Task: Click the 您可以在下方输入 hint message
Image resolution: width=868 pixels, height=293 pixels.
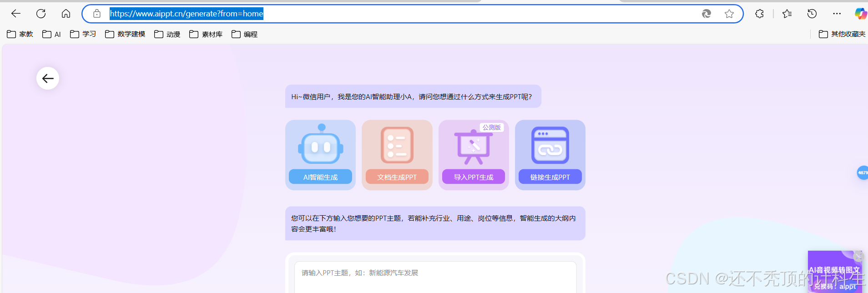Action: click(x=435, y=223)
